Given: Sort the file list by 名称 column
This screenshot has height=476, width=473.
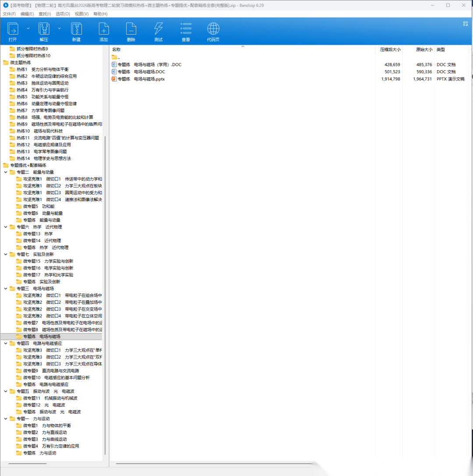Looking at the screenshot, I should [x=116, y=50].
